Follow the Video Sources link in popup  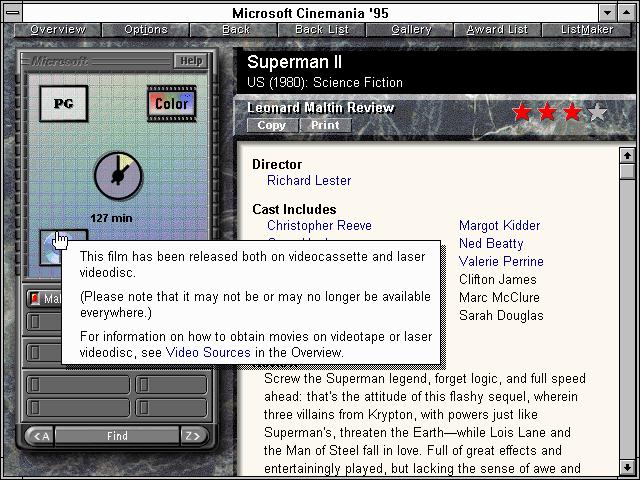tap(208, 352)
